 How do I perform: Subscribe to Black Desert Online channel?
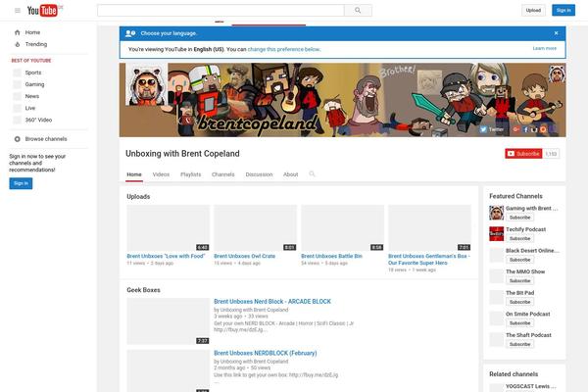519,260
